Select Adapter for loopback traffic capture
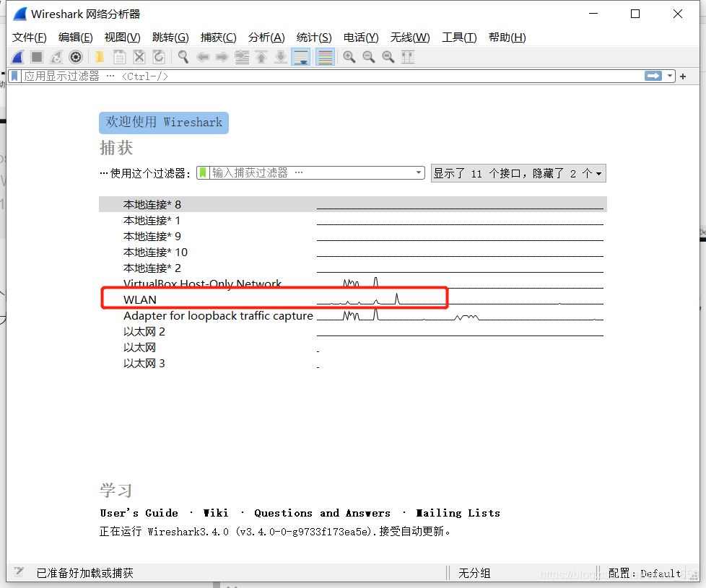 pyautogui.click(x=353, y=315)
